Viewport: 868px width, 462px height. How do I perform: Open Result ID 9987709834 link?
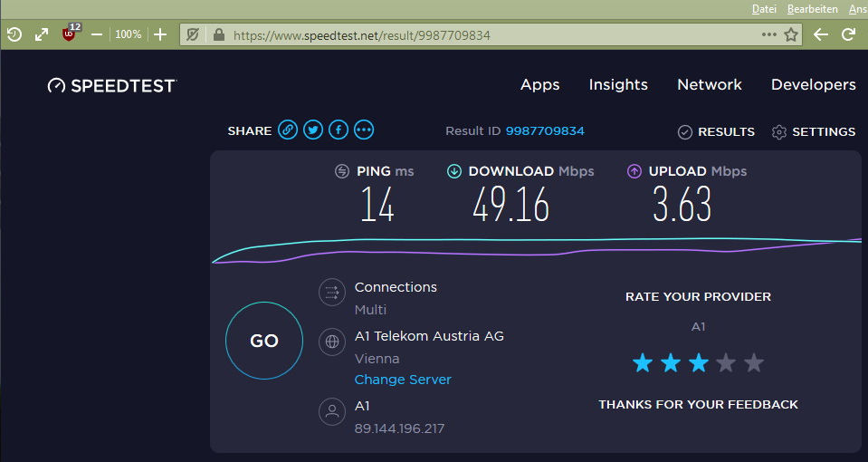tap(545, 131)
